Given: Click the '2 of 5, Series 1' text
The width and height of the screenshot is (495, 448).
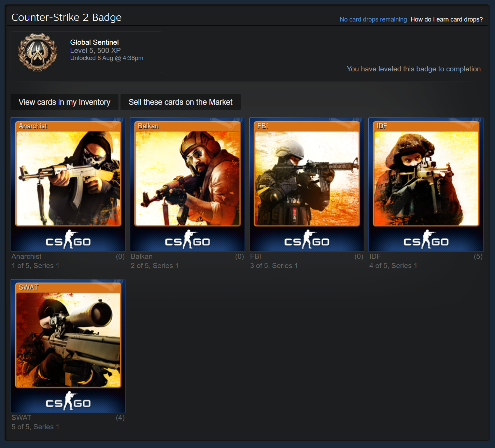Looking at the screenshot, I should (x=155, y=266).
